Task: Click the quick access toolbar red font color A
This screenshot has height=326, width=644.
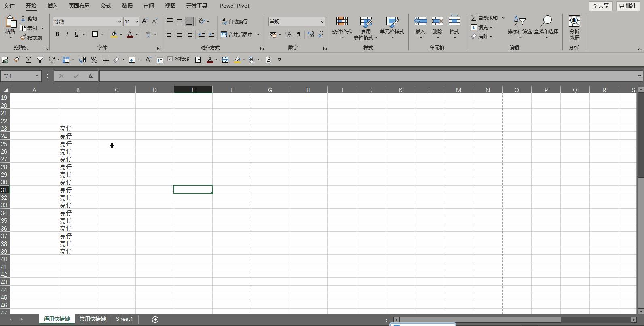Action: [210, 60]
